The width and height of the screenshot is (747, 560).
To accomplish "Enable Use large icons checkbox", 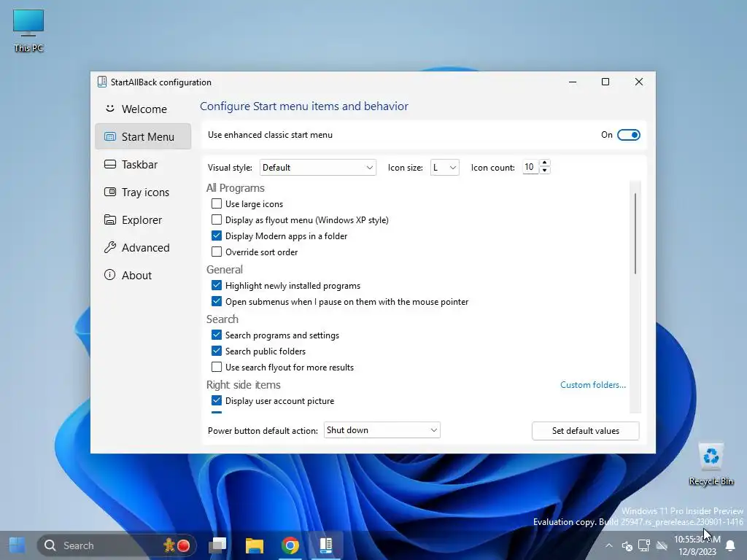I will coord(216,204).
